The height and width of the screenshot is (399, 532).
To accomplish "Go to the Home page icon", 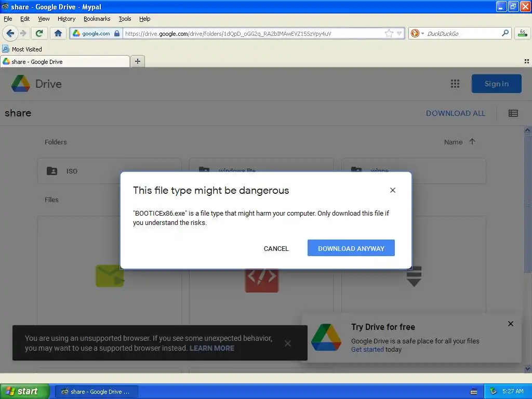I will coord(58,33).
